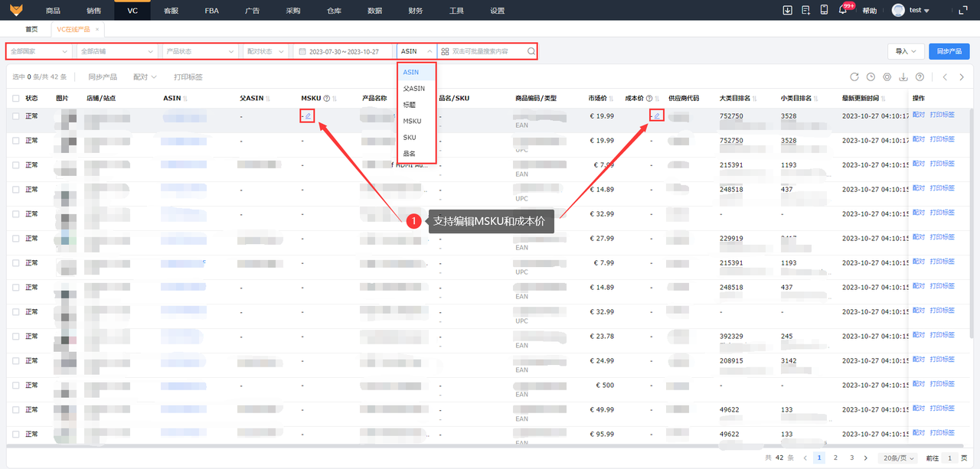Tick checkbox of the € 500 row

tap(15, 385)
